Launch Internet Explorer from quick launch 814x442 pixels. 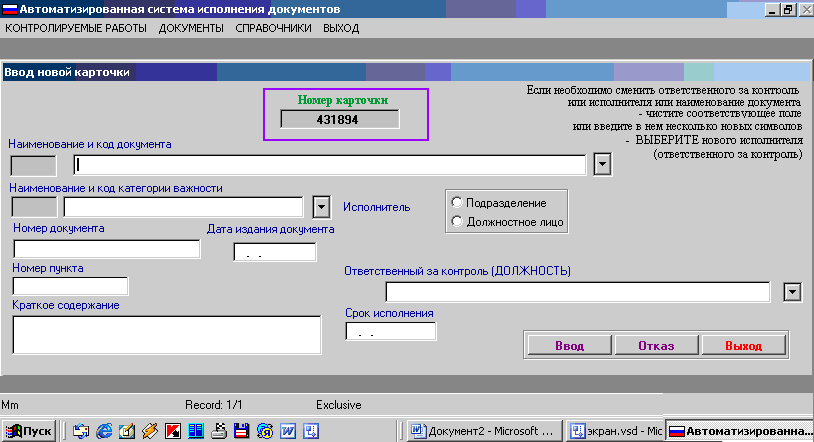coord(104,431)
